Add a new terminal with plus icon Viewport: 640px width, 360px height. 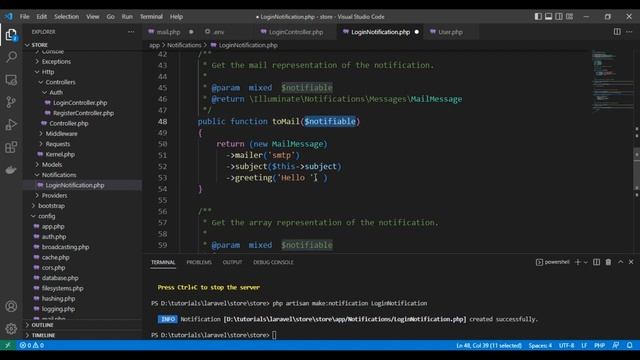[578, 262]
